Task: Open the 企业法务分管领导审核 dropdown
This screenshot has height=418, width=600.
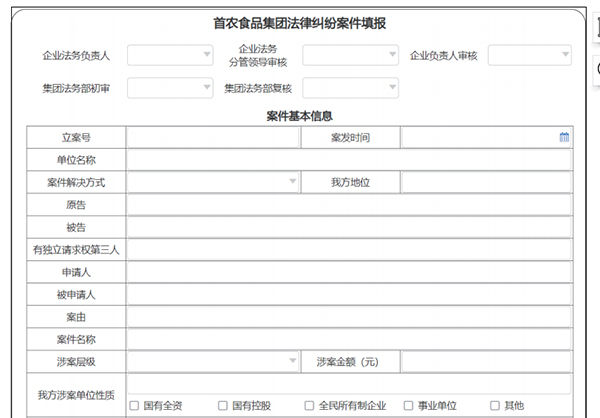Action: pyautogui.click(x=351, y=55)
